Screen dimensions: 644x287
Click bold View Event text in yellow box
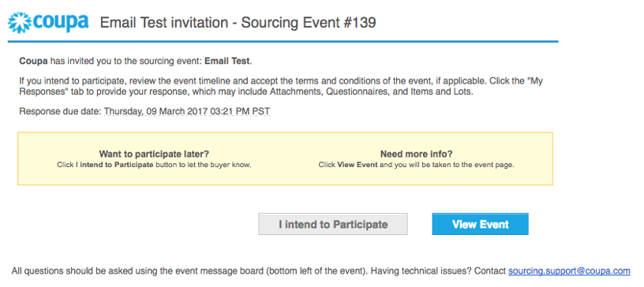[x=358, y=165]
